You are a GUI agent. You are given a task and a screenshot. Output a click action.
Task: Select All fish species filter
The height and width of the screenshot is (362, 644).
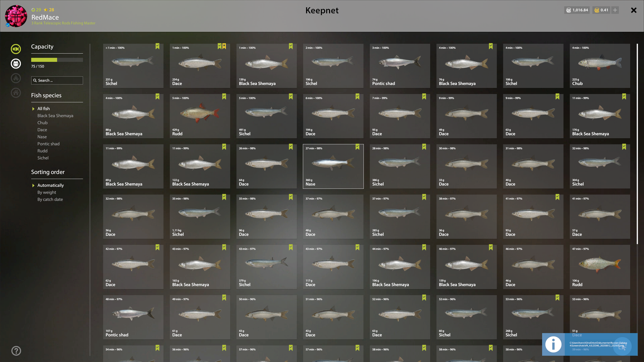click(44, 109)
